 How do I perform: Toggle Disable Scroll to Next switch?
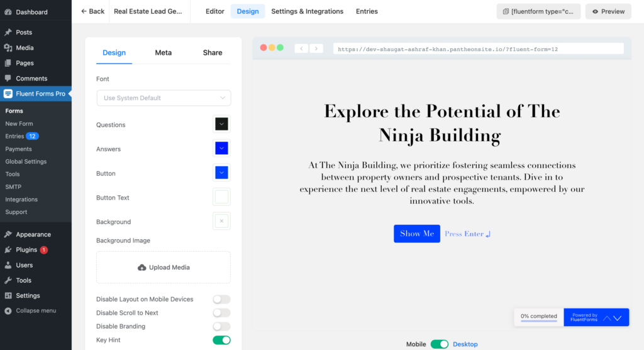221,313
